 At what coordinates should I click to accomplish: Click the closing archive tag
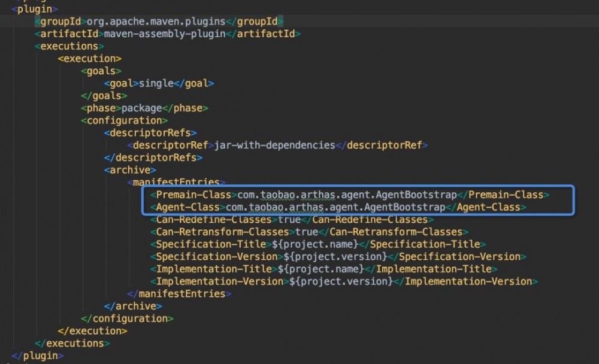tap(133, 307)
